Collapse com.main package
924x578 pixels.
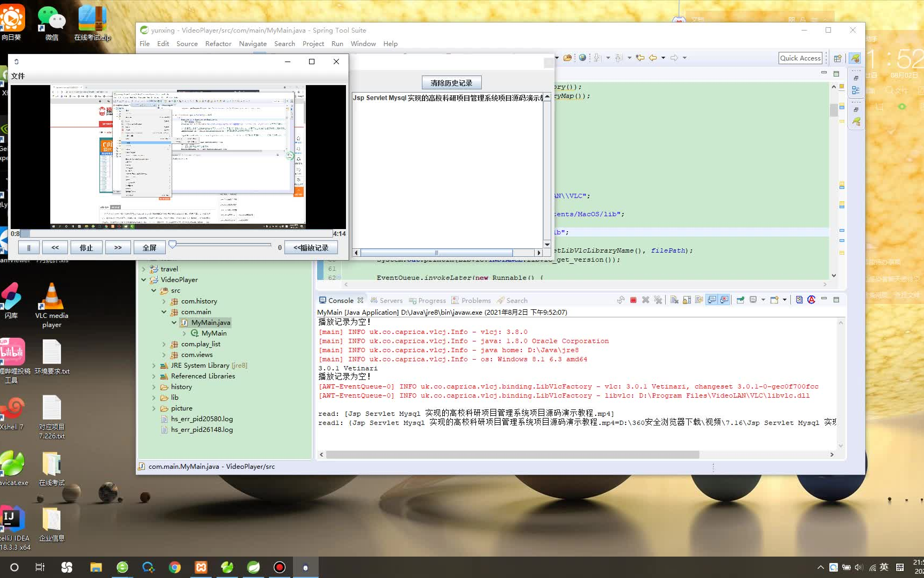pyautogui.click(x=164, y=312)
